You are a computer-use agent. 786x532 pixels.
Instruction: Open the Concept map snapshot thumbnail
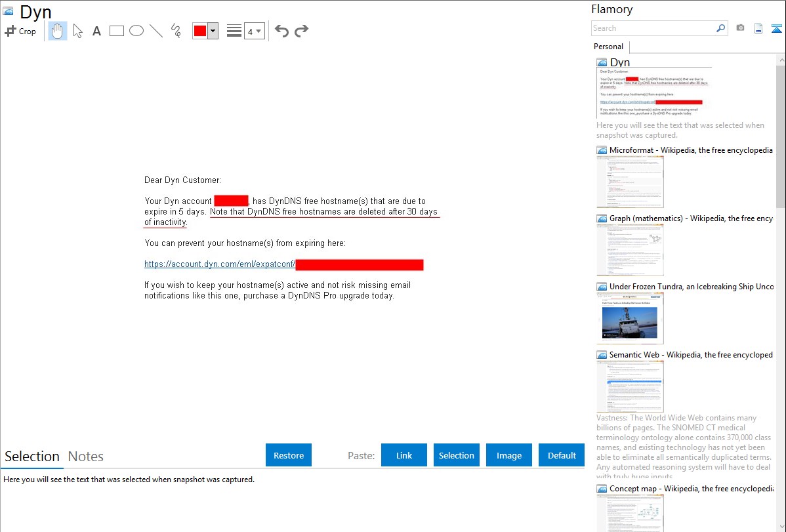click(630, 513)
